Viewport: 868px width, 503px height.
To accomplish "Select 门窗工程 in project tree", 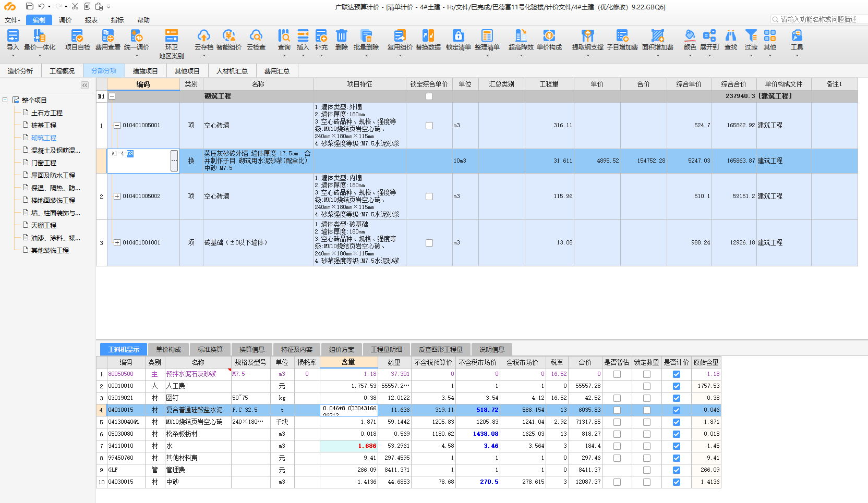I will click(44, 163).
